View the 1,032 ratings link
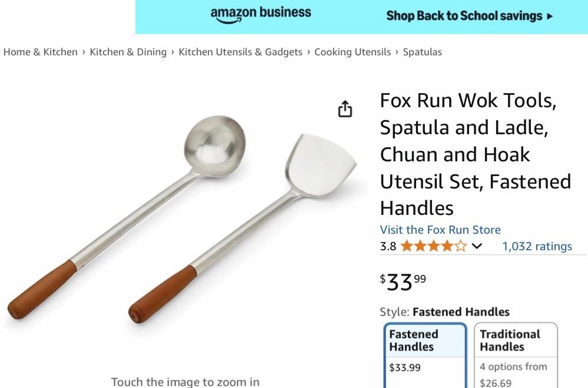 [537, 246]
